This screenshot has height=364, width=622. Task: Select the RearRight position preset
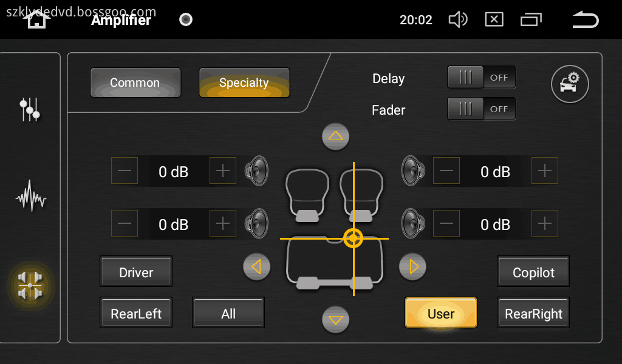[533, 313]
